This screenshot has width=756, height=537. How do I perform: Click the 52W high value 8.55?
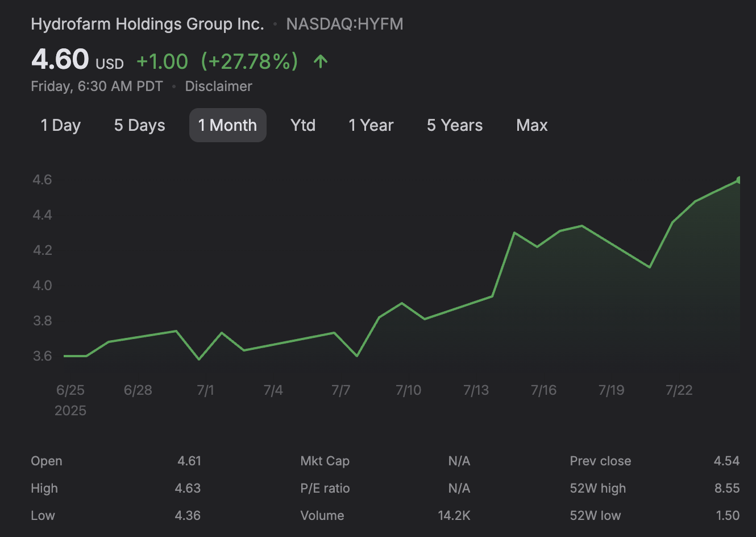click(727, 488)
